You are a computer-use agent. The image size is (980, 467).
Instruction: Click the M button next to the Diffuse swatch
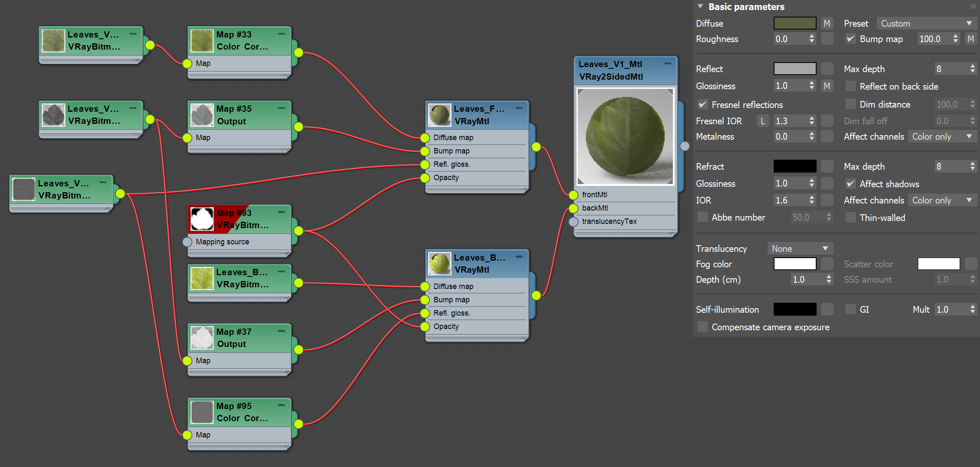click(x=827, y=23)
